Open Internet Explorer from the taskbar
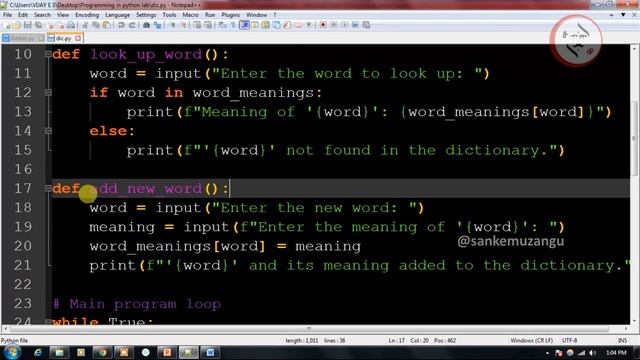 (x=38, y=352)
